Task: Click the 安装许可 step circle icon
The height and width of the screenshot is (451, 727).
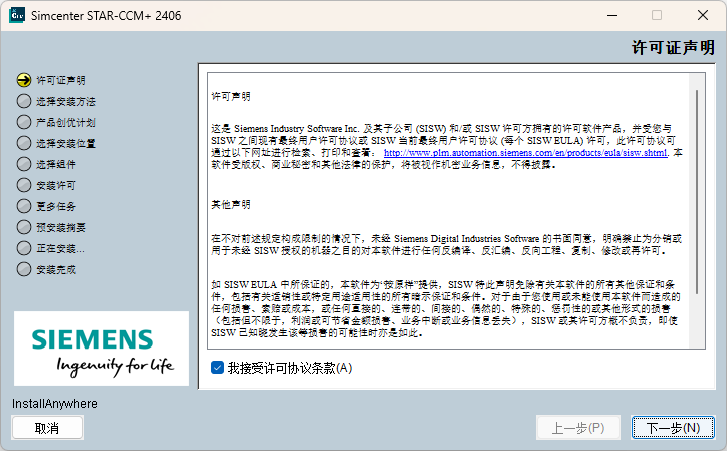Action: tap(24, 185)
